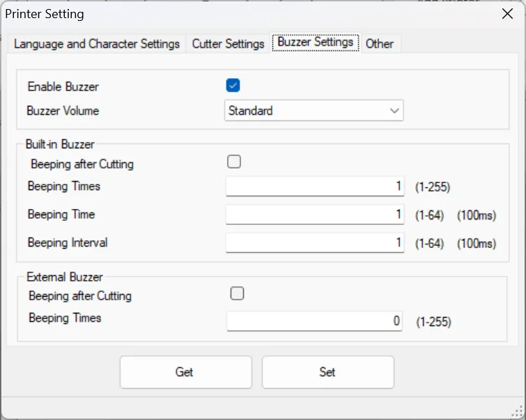The height and width of the screenshot is (420, 526).
Task: Expand the Buzzer Volume dropdown arrow
Action: (x=394, y=111)
